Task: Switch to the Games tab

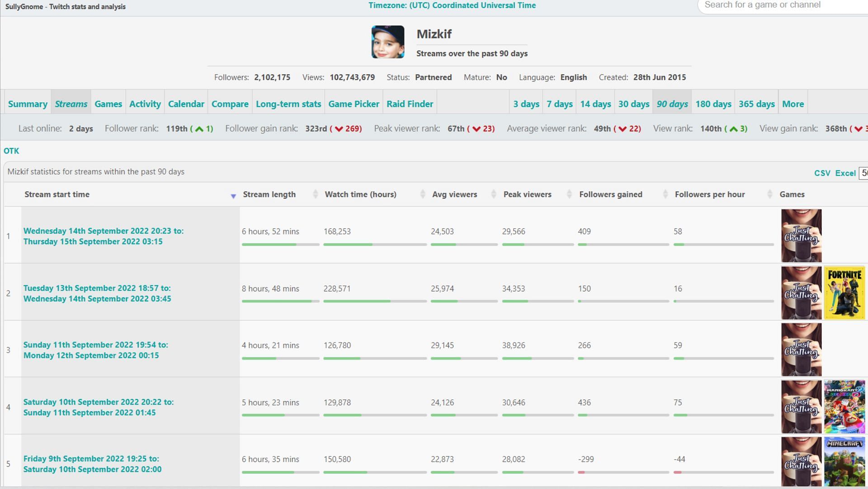Action: coord(108,104)
